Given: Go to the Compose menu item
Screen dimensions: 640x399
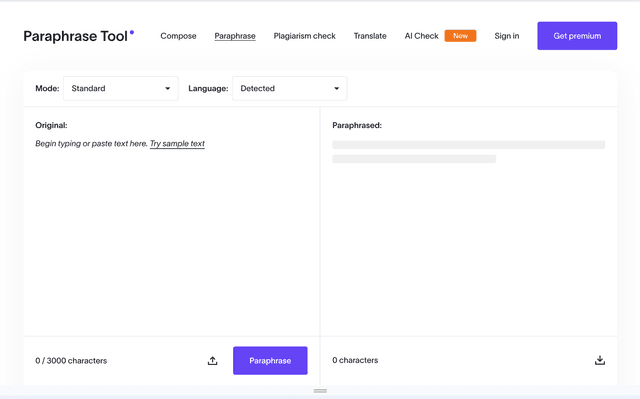Looking at the screenshot, I should 178,36.
